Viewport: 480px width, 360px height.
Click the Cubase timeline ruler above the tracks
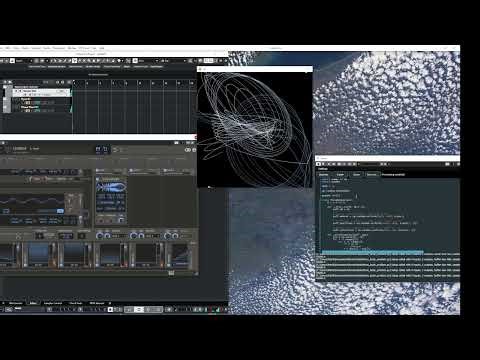(x=134, y=83)
